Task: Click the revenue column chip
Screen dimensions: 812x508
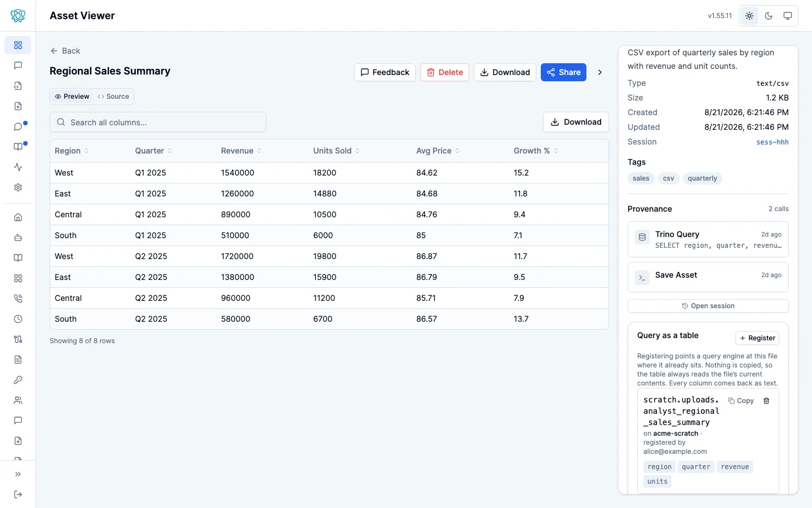Action: coord(735,467)
